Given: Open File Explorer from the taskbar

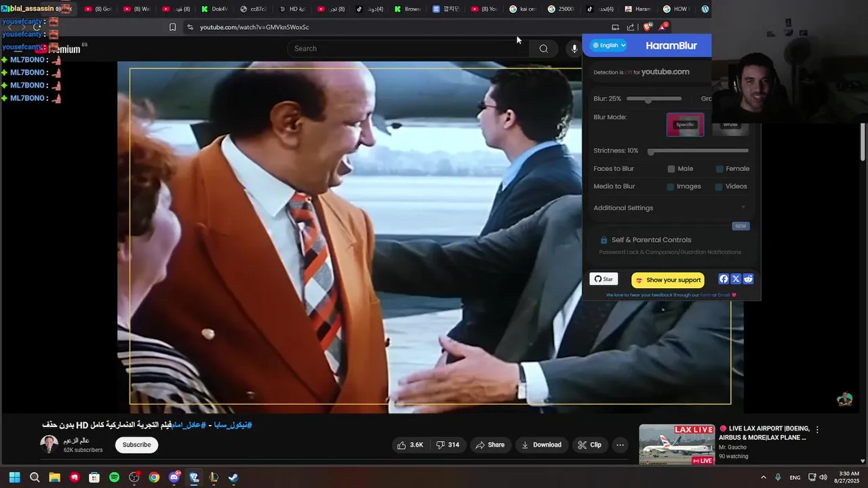Looking at the screenshot, I should point(54,477).
